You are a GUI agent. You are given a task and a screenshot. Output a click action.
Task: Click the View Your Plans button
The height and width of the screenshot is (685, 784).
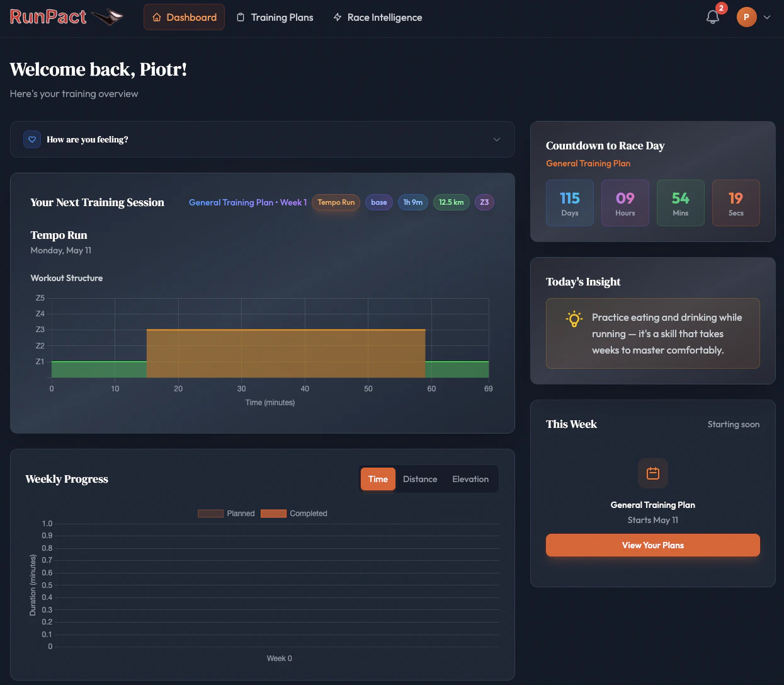(653, 545)
